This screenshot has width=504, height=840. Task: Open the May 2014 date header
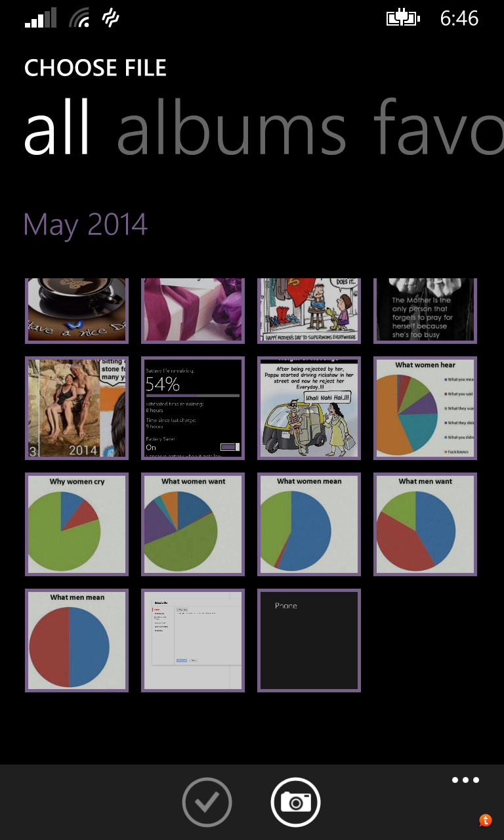click(x=85, y=224)
